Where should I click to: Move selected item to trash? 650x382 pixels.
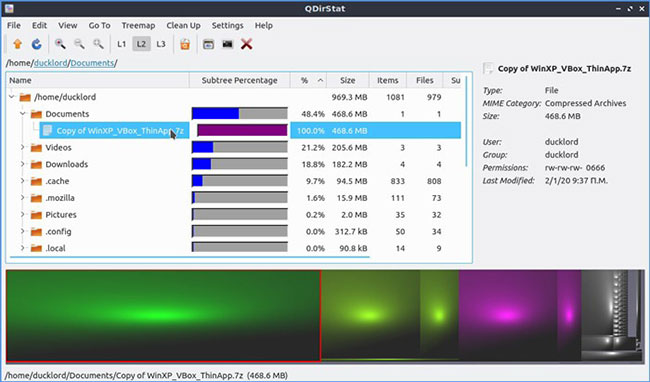[185, 44]
